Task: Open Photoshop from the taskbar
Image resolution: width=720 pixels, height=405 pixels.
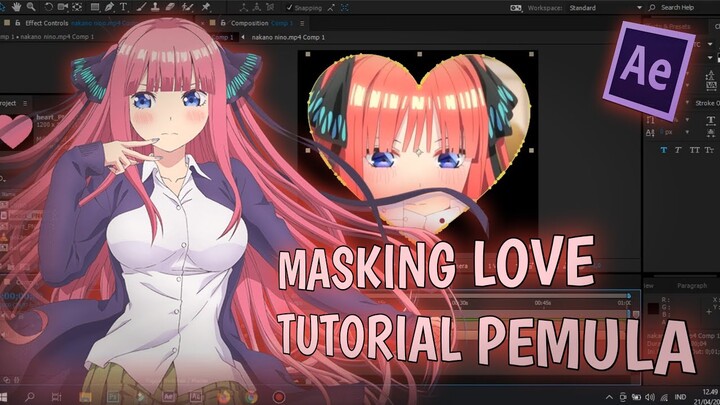Action: point(113,397)
